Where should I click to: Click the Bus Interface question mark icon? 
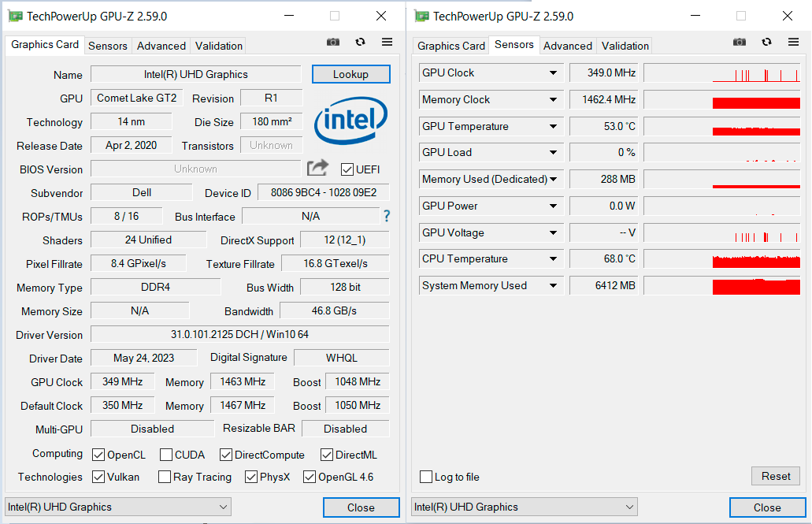coord(387,216)
